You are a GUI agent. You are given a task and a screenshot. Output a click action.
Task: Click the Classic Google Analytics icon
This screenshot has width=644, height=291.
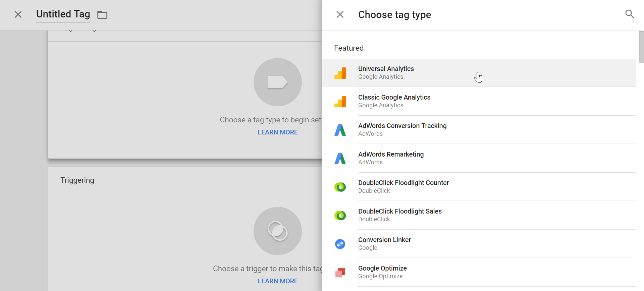click(x=340, y=102)
